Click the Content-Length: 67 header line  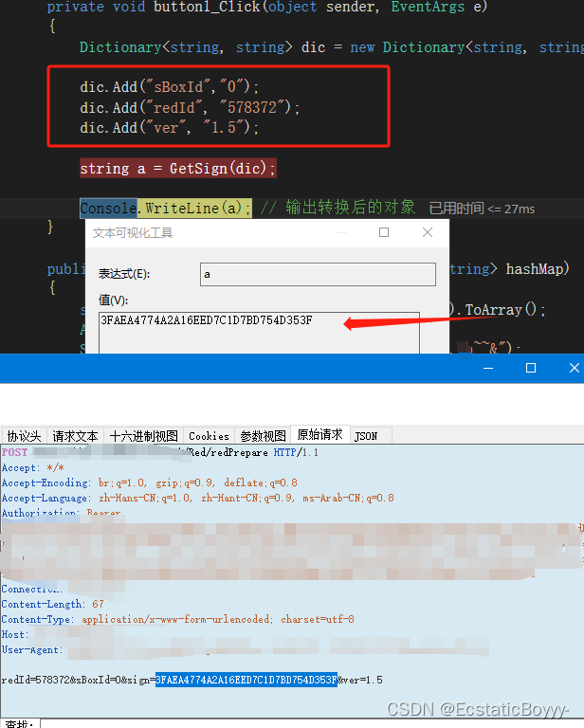tap(52, 604)
